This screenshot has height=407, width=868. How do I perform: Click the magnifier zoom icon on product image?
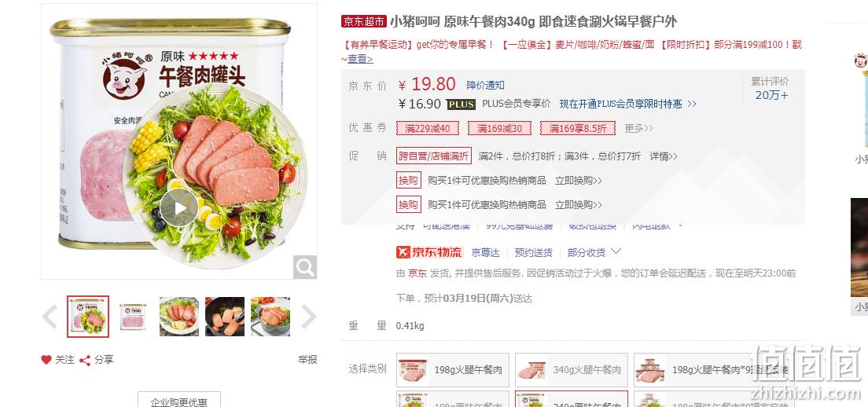pos(305,268)
